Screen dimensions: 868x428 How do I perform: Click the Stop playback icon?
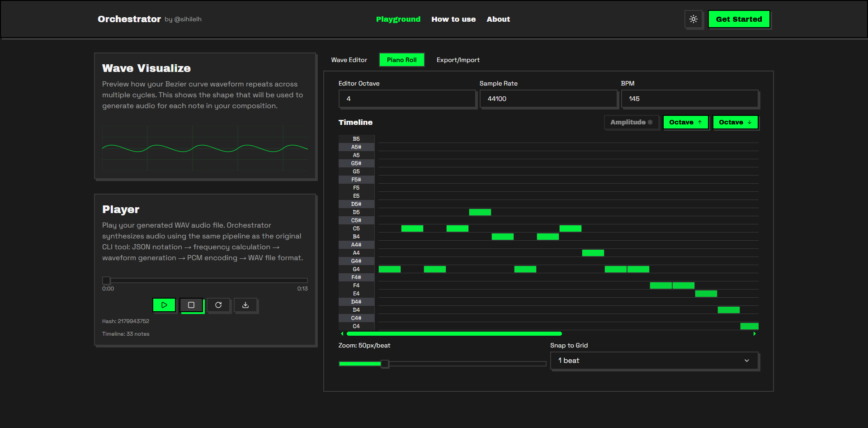point(192,305)
